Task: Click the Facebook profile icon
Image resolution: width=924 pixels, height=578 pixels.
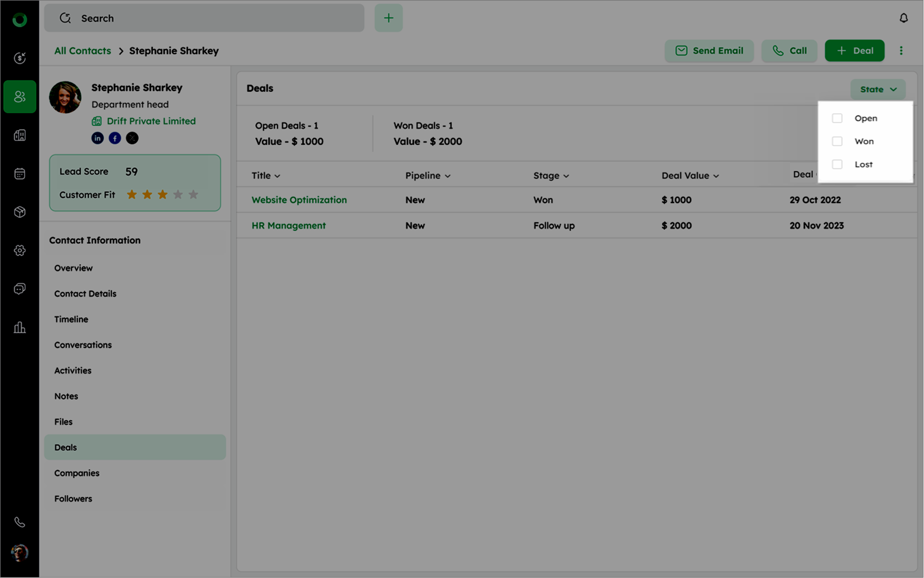Action: point(115,138)
